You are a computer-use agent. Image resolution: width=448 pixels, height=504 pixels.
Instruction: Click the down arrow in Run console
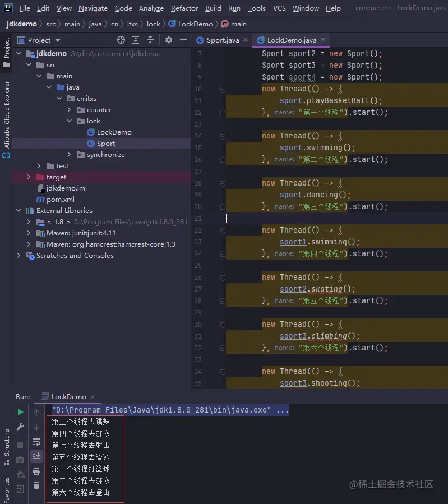[x=36, y=427]
